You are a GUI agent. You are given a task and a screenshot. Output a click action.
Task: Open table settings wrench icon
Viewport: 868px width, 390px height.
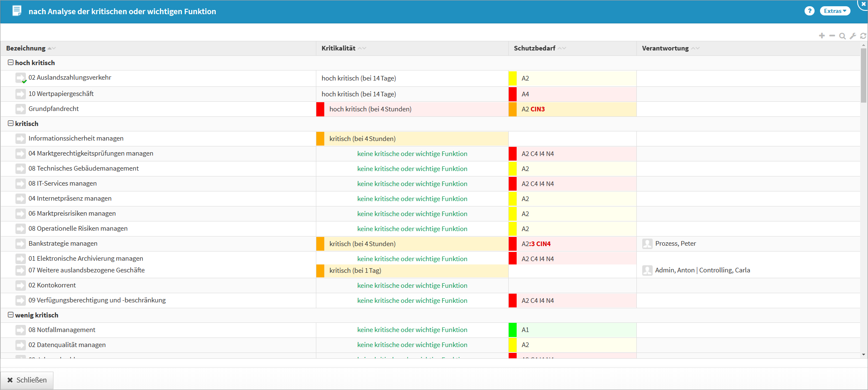pyautogui.click(x=853, y=36)
